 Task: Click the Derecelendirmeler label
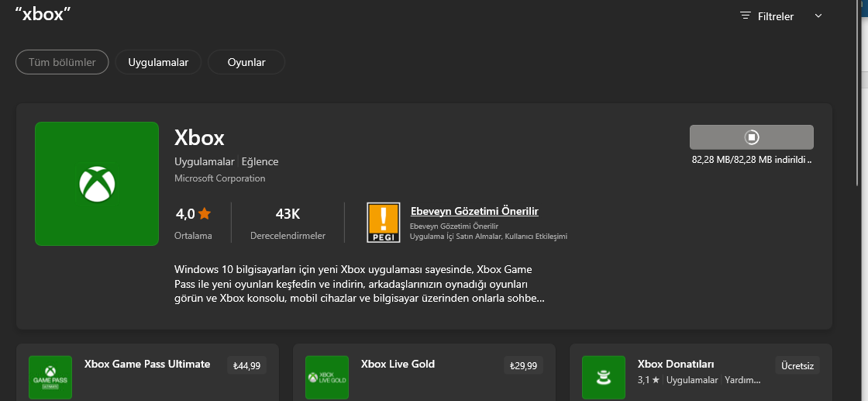point(288,236)
